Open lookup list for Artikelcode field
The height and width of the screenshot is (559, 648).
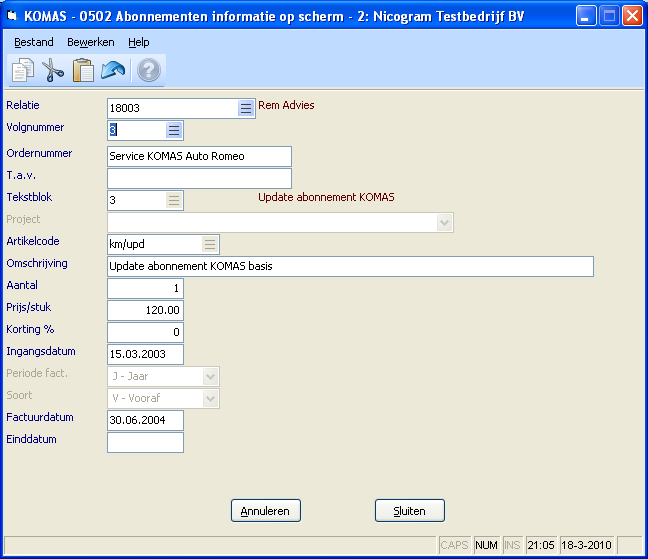[210, 244]
